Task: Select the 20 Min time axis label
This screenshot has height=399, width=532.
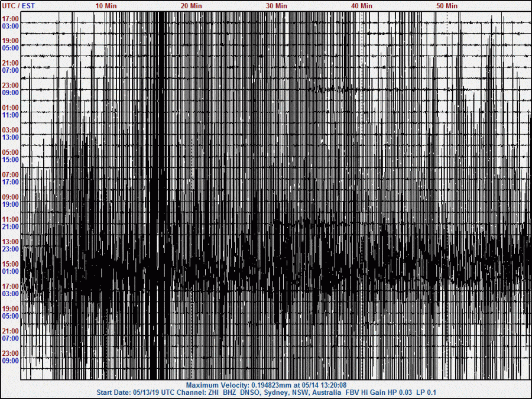Action: 191,5
